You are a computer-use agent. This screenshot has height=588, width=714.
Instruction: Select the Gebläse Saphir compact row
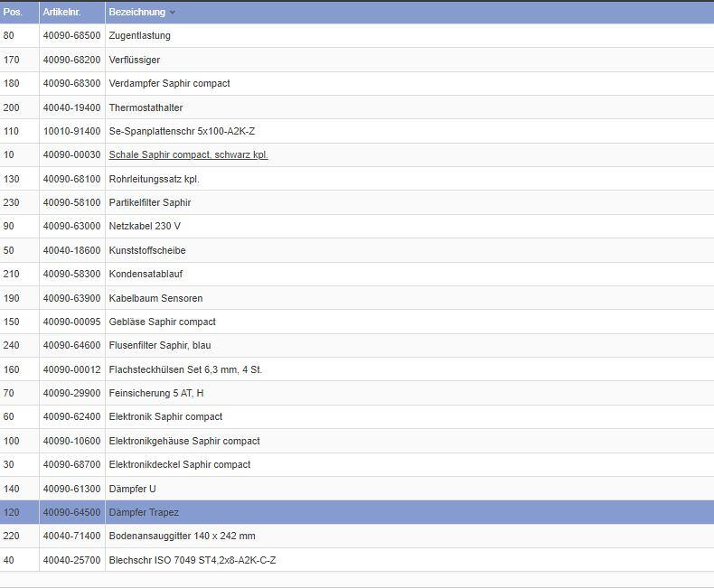[x=162, y=322]
